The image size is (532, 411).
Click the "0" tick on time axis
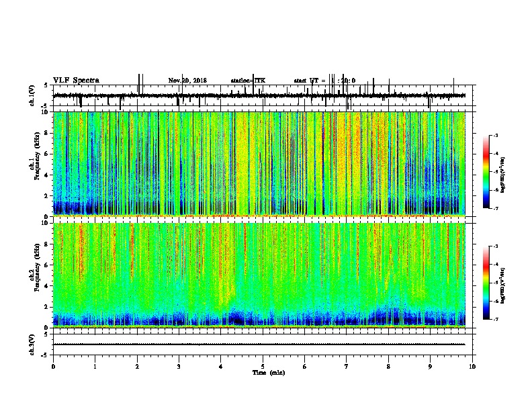point(53,366)
